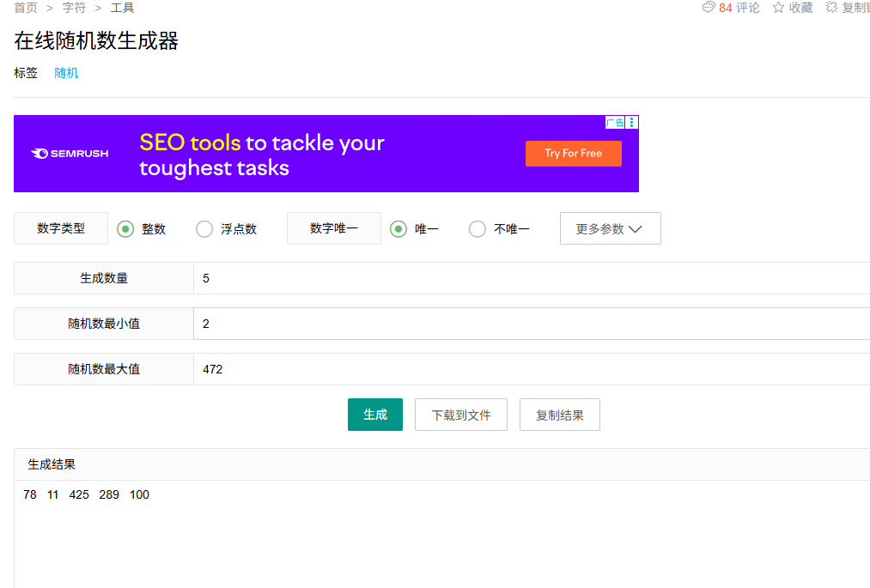Click the star favorite icon
The width and height of the screenshot is (870, 588).
tap(778, 8)
